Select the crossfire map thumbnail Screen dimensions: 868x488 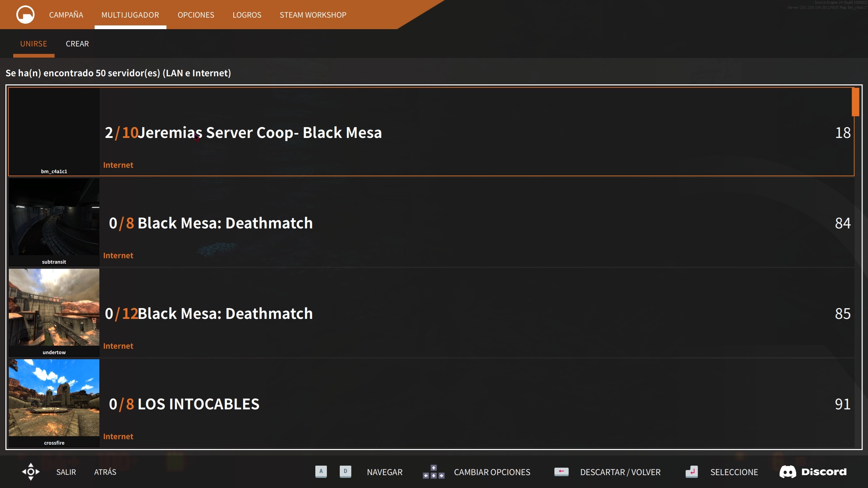tap(54, 398)
